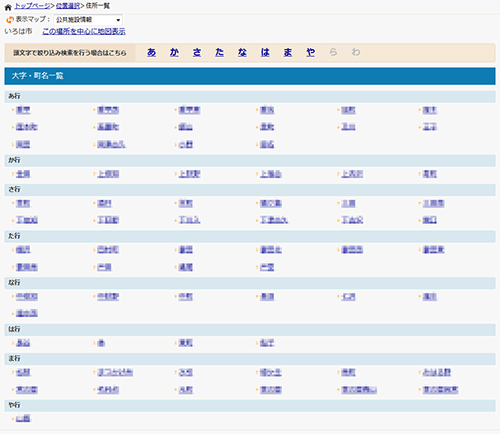
Task: Click the orange icon beside 表示マップ
Action: (10, 20)
